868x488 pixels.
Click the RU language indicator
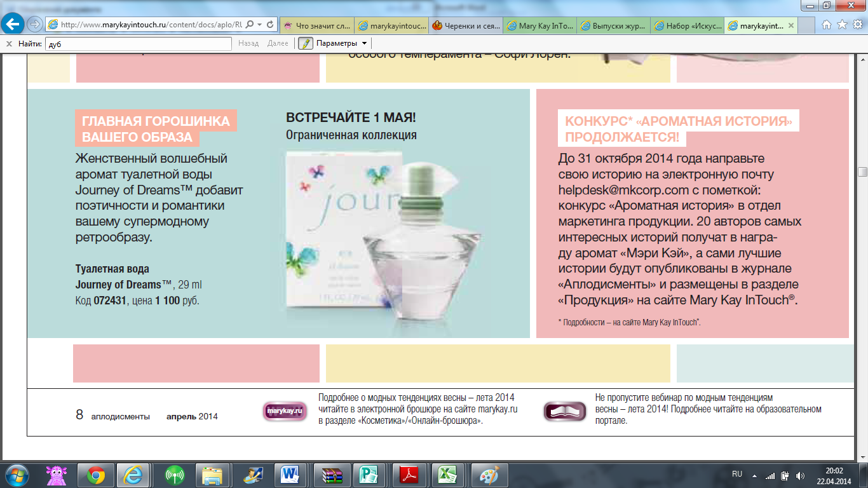pyautogui.click(x=737, y=475)
